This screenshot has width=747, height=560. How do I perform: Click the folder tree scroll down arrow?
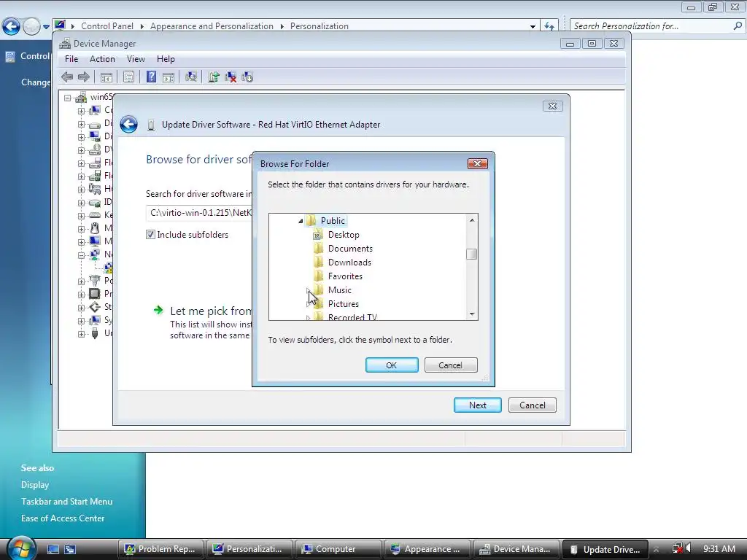tap(472, 314)
